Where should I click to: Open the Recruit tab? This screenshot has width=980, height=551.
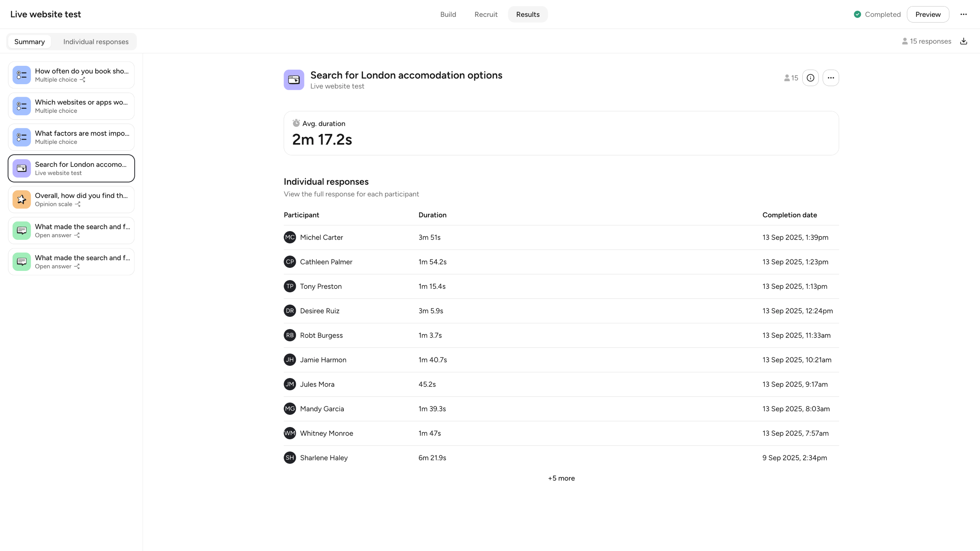[x=486, y=15]
